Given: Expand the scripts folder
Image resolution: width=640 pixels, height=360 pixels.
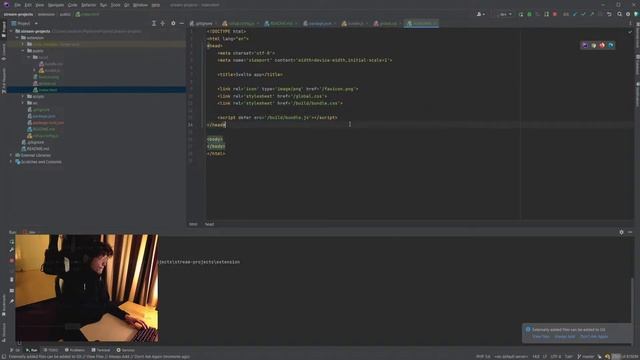Looking at the screenshot, I should point(23,96).
